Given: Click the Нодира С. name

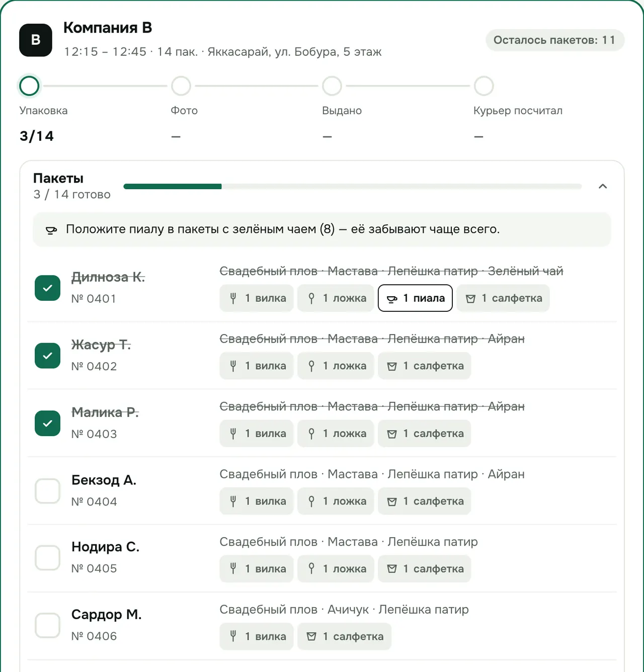Looking at the screenshot, I should pos(106,547).
